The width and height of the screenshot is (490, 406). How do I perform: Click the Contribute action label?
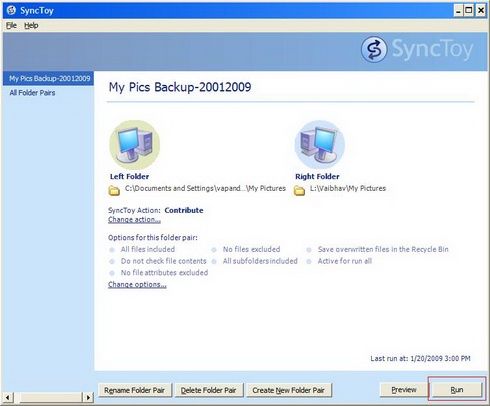click(x=184, y=210)
